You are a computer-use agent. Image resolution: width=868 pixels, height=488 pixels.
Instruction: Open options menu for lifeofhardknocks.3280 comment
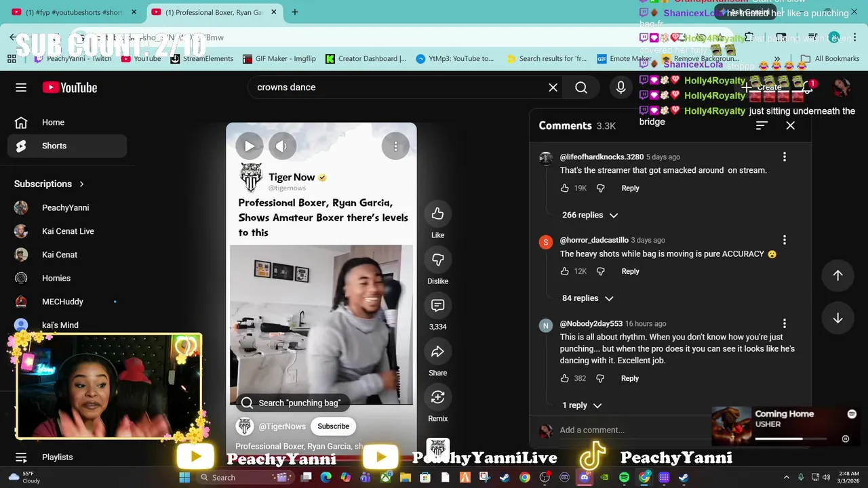click(x=785, y=157)
